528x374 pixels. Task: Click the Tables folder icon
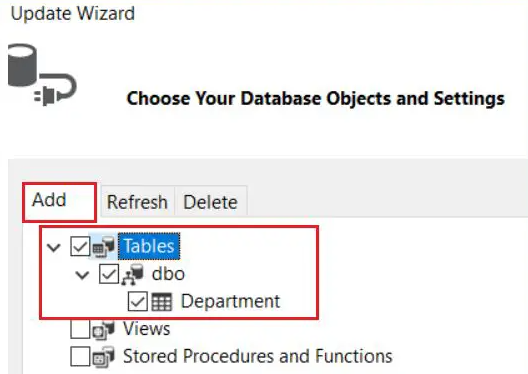click(104, 246)
